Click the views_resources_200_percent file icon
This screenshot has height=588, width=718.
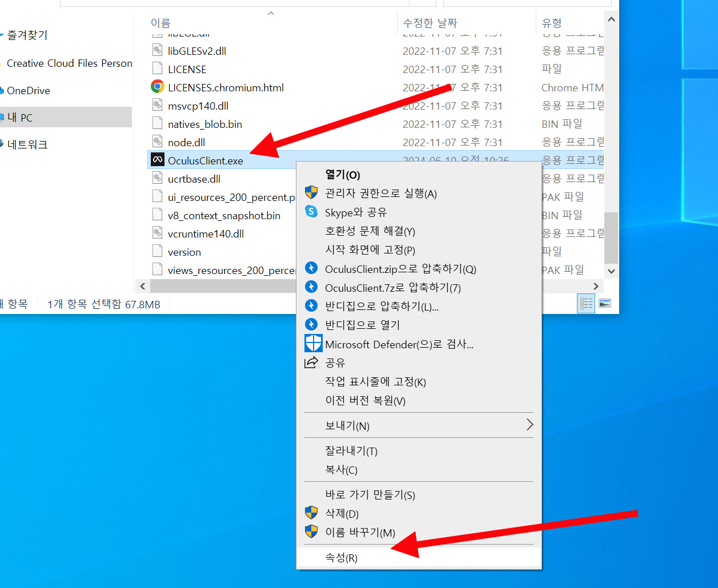tap(157, 269)
